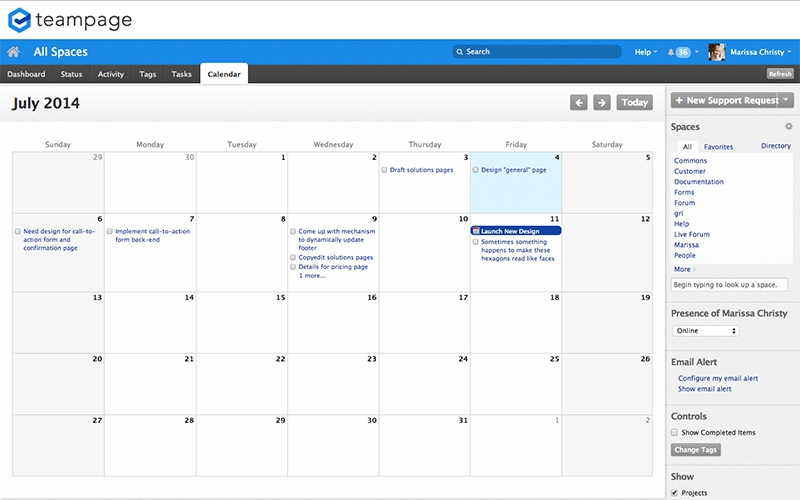Jump to Today button
This screenshot has height=500, width=800.
point(634,103)
